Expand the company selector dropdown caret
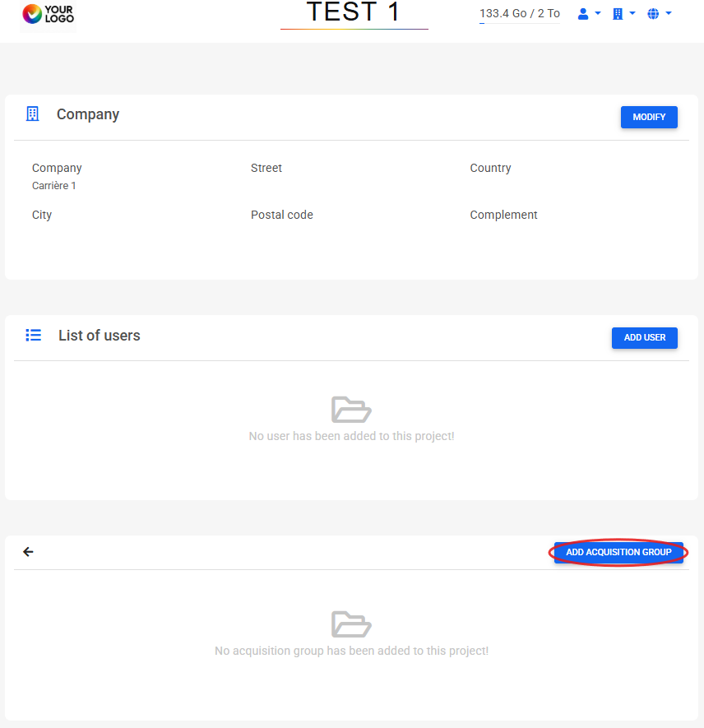704x728 pixels. 632,14
